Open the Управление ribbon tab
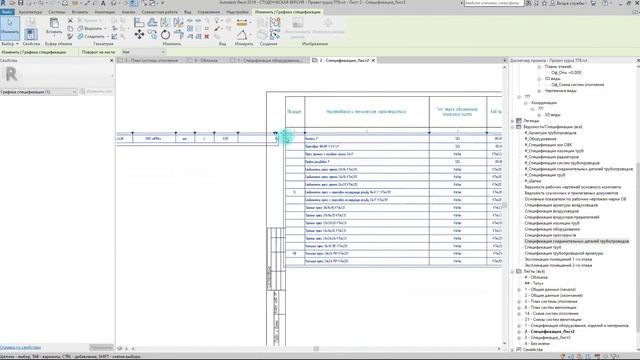This screenshot has height=360, width=640. [x=209, y=12]
